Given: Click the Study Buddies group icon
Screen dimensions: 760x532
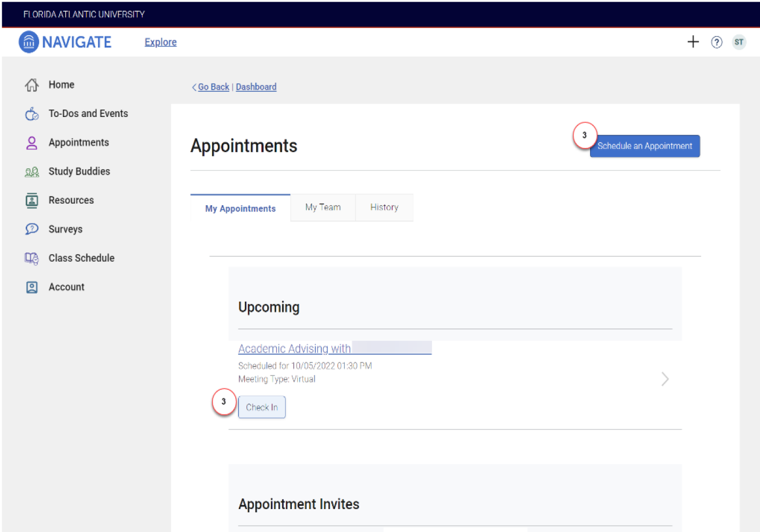Looking at the screenshot, I should pos(32,172).
